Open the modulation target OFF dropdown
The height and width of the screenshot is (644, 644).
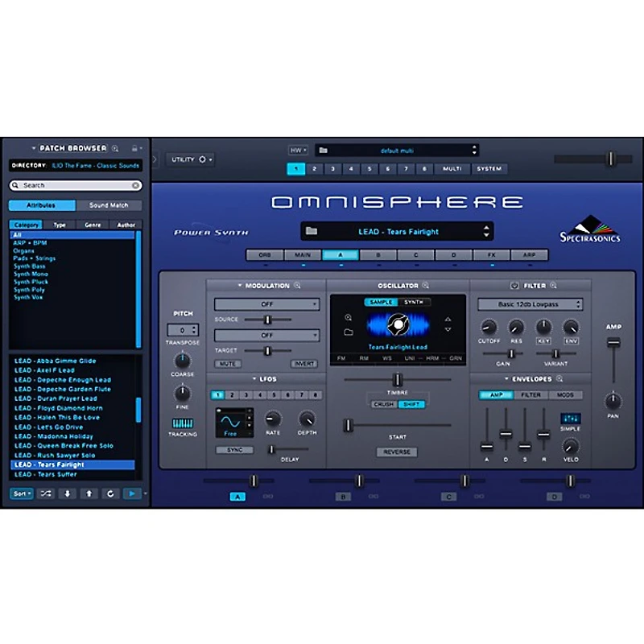(x=267, y=336)
